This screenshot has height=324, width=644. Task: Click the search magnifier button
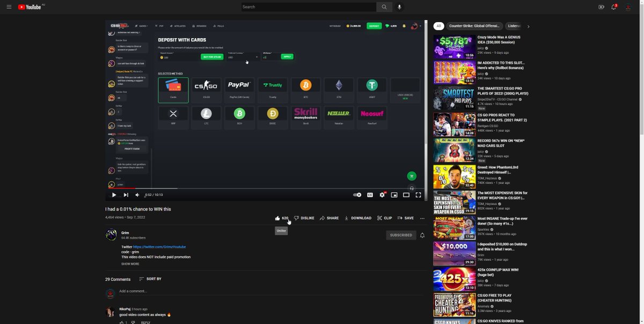pyautogui.click(x=384, y=7)
